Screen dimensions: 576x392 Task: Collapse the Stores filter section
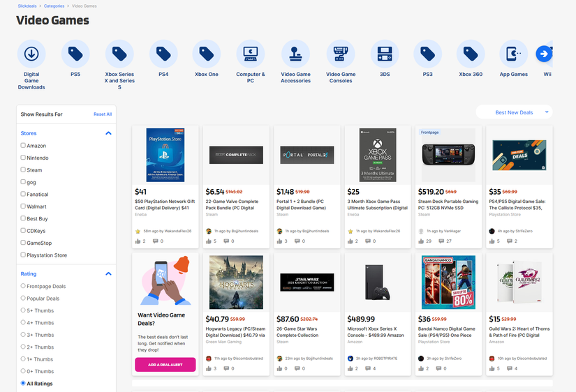tap(108, 133)
